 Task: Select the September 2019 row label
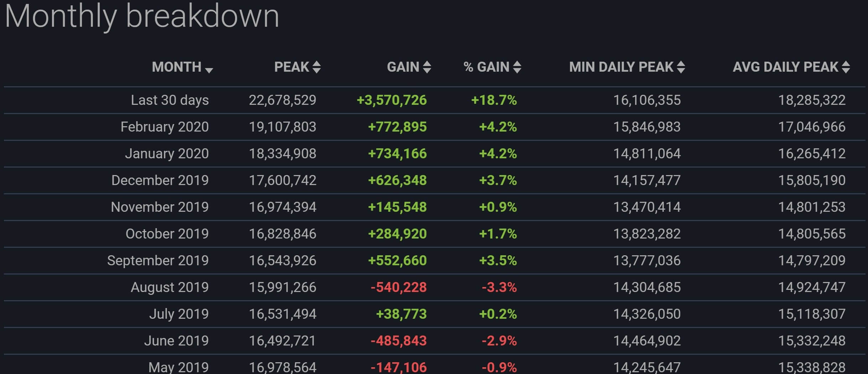tap(158, 261)
